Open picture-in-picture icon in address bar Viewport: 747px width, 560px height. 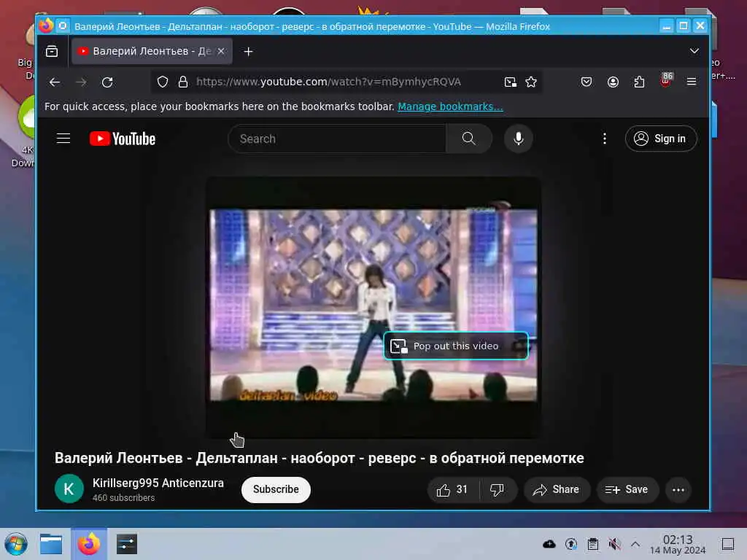pyautogui.click(x=510, y=82)
